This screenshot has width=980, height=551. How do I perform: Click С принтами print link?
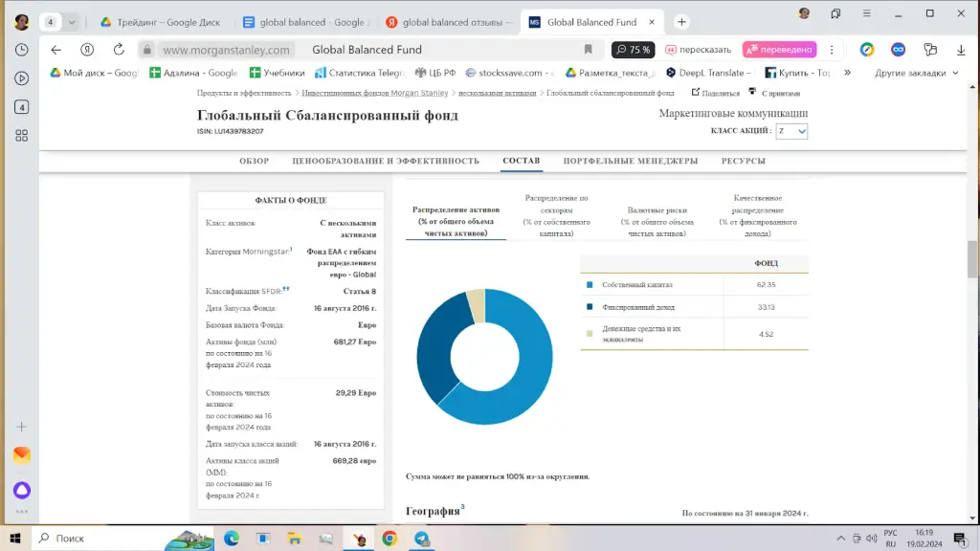(x=774, y=93)
